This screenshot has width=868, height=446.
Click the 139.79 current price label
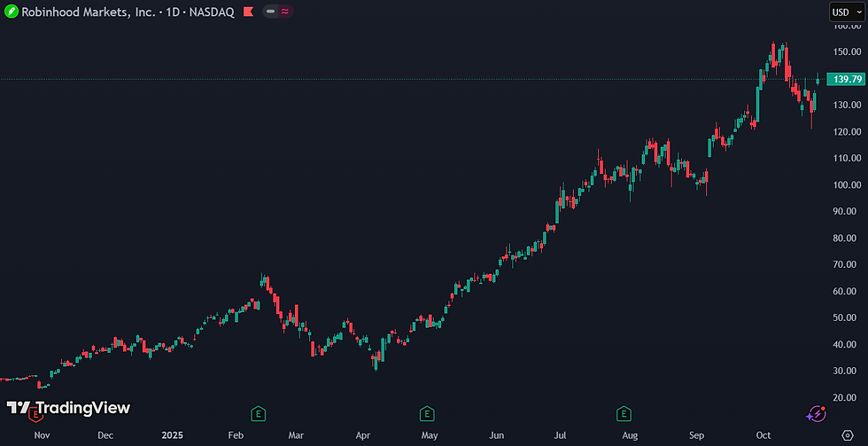pos(845,79)
